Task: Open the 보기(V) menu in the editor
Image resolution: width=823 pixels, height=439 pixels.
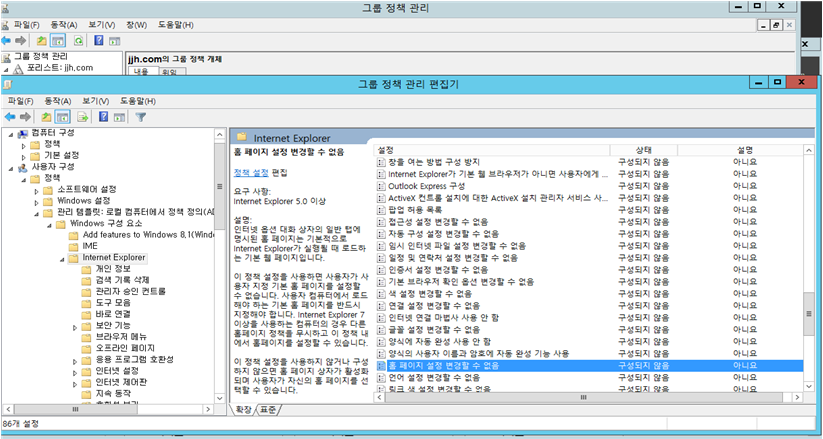Action: pyautogui.click(x=96, y=101)
